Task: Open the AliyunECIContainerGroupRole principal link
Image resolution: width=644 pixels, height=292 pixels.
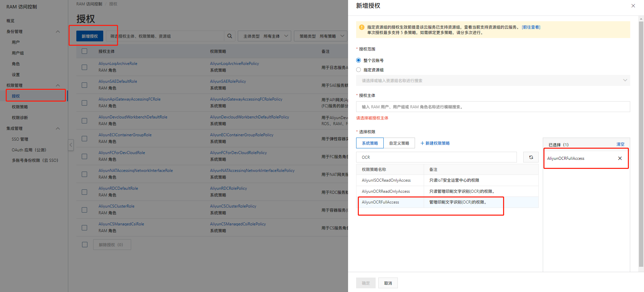Action: pyautogui.click(x=125, y=135)
